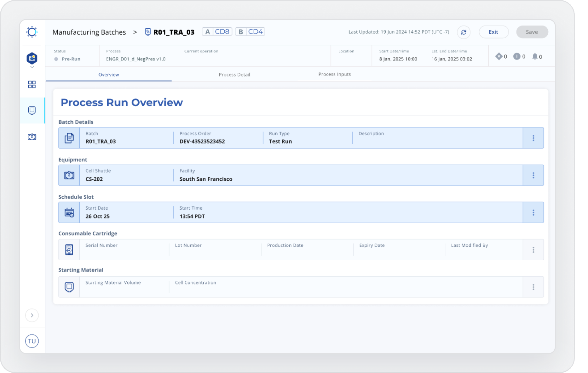
Task: Click the Last Modified By field
Action: point(484,250)
